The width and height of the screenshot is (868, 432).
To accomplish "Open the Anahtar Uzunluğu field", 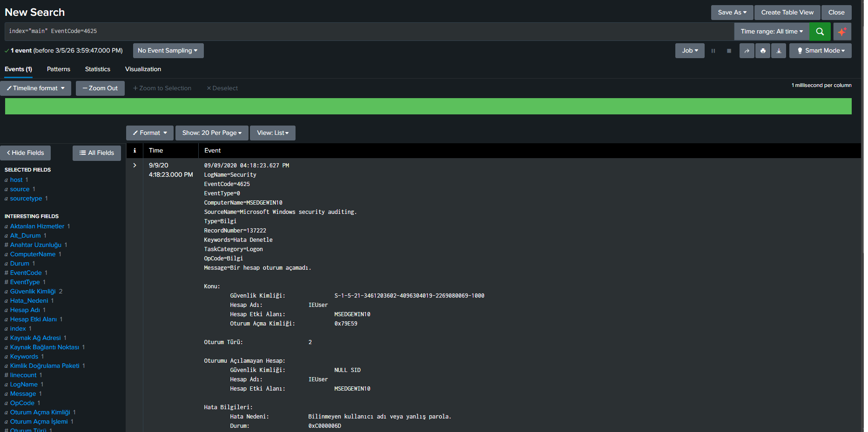I will (36, 245).
